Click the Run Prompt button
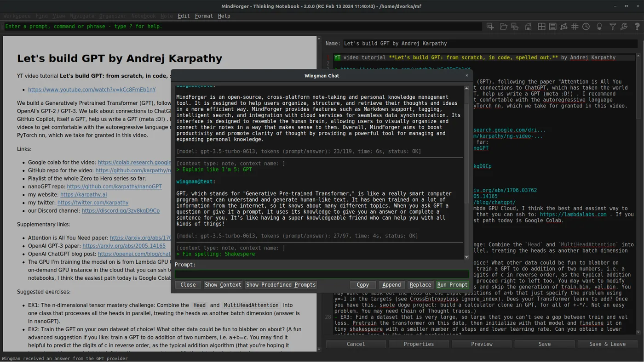644x362 pixels. pyautogui.click(x=452, y=285)
